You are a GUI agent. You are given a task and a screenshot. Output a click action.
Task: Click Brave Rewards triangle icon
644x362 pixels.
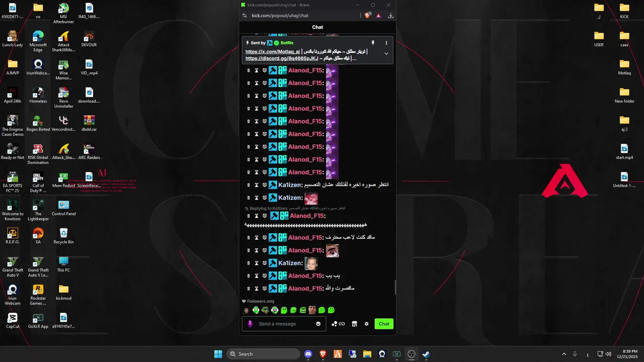(378, 16)
